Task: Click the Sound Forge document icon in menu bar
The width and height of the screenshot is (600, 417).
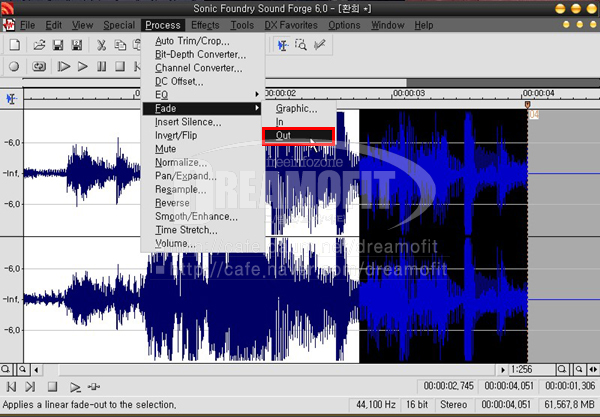Action: [8, 25]
